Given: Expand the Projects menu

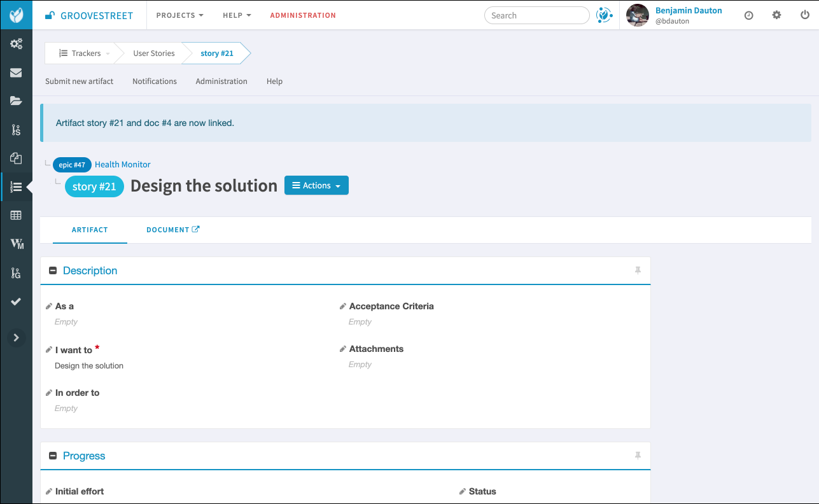Looking at the screenshot, I should click(x=179, y=15).
